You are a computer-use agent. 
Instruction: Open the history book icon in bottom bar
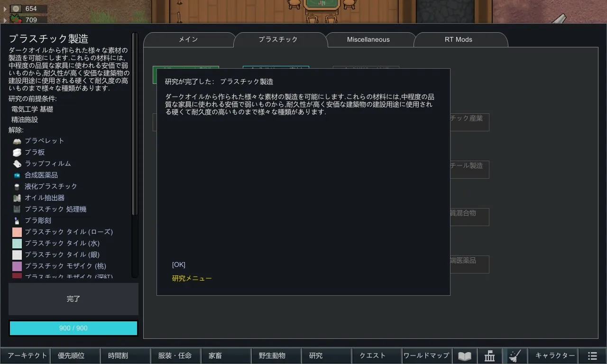coord(465,356)
